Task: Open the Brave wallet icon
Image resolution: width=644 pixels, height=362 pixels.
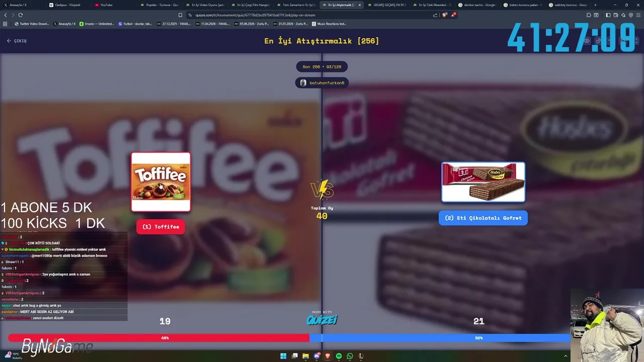Action: 616,15
